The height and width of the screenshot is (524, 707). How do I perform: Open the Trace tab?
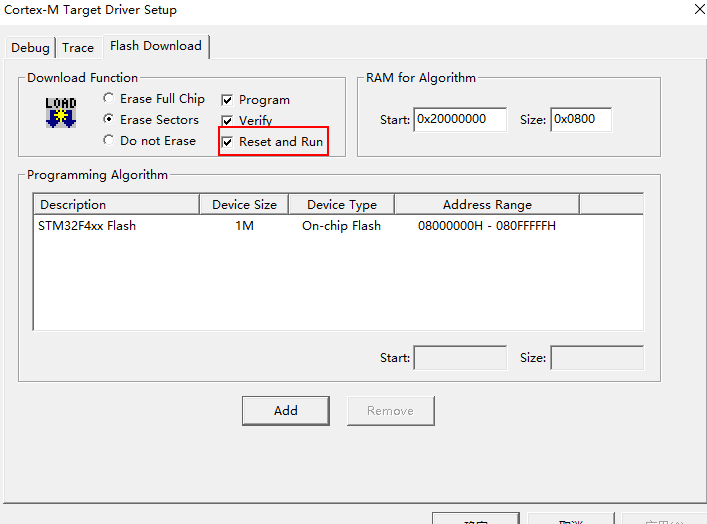(78, 47)
